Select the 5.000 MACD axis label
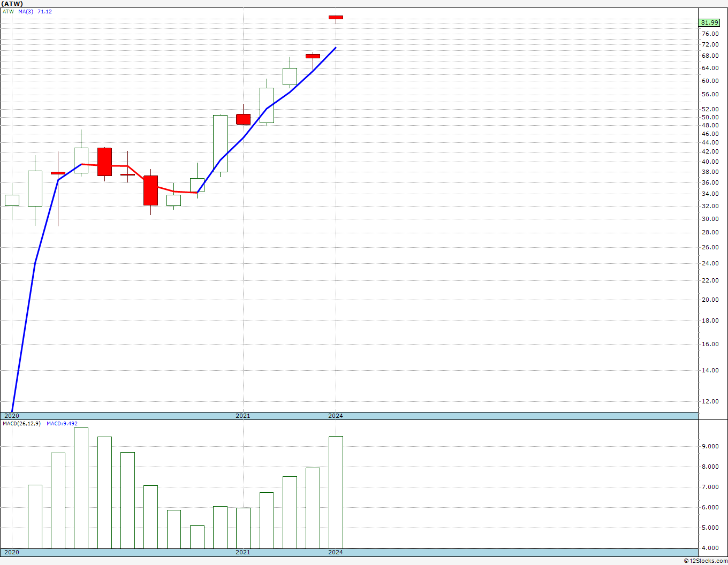This screenshot has width=728, height=565. [710, 528]
